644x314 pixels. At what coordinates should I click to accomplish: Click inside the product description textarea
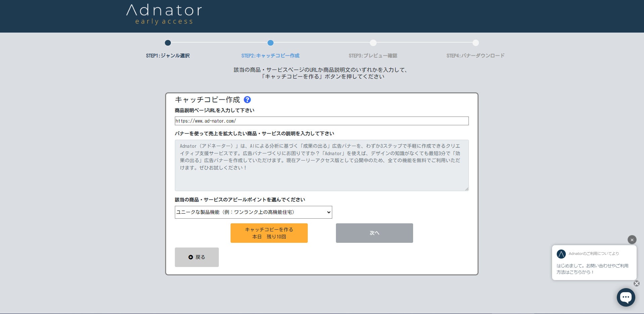tap(321, 165)
